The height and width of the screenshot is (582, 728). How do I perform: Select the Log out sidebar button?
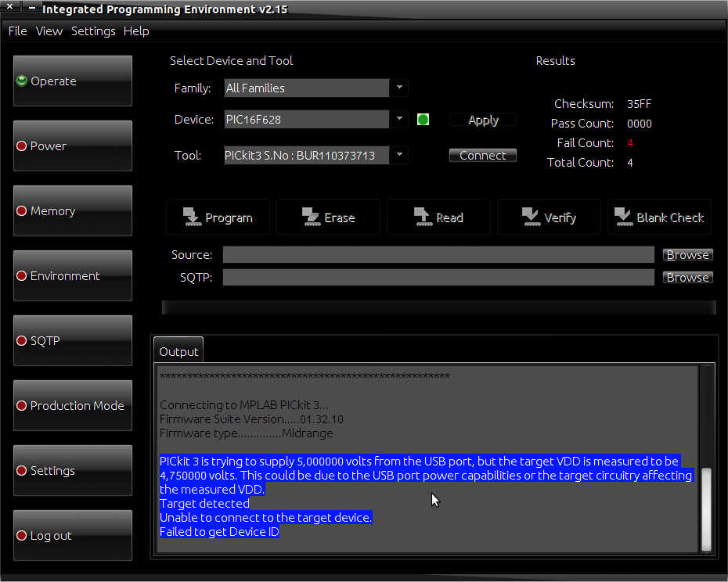coord(73,536)
